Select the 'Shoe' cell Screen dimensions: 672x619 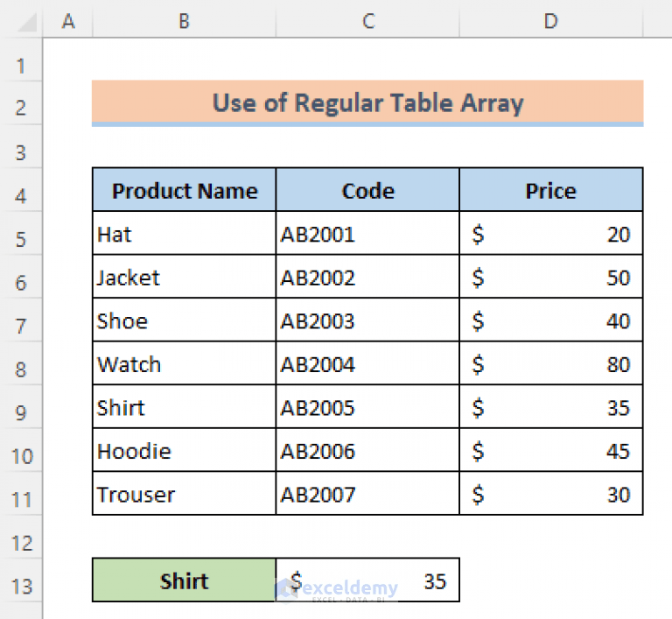[x=185, y=320]
